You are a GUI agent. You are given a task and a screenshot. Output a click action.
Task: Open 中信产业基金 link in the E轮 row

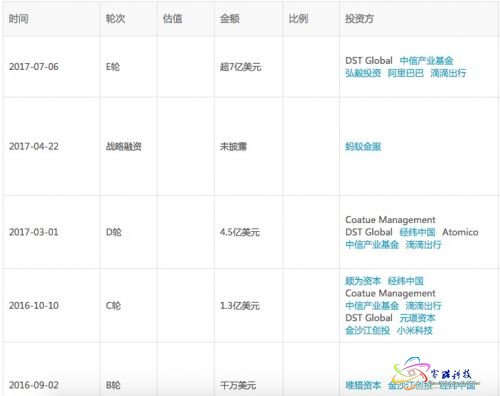click(426, 61)
